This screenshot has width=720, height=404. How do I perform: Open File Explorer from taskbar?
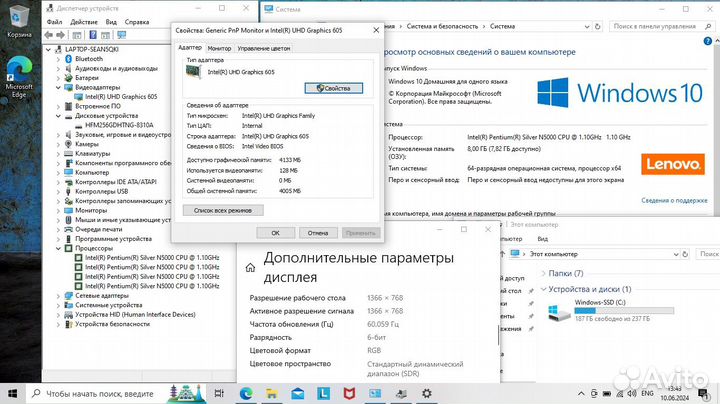272,393
